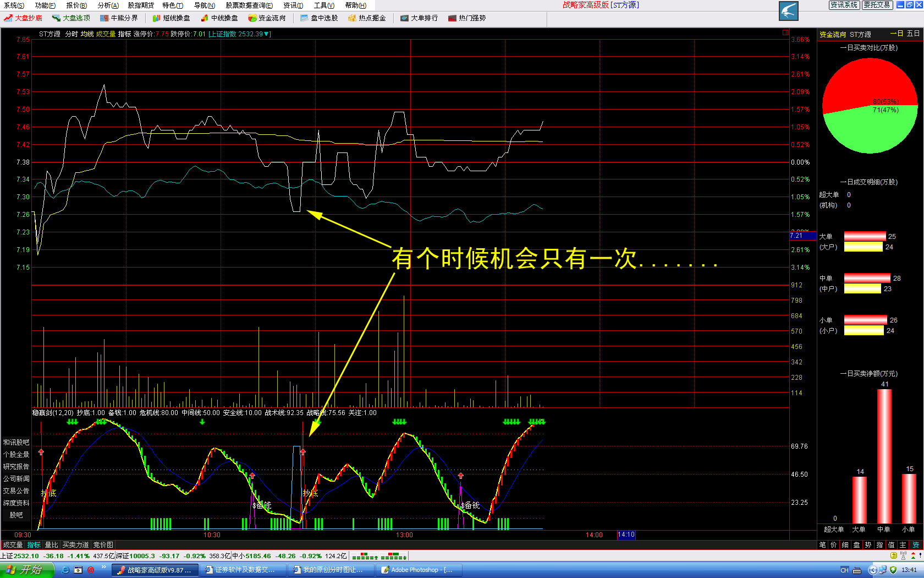Viewport: 924px width, 578px height.
Task: Click the red panel layout icon above chart
Action: (785, 33)
